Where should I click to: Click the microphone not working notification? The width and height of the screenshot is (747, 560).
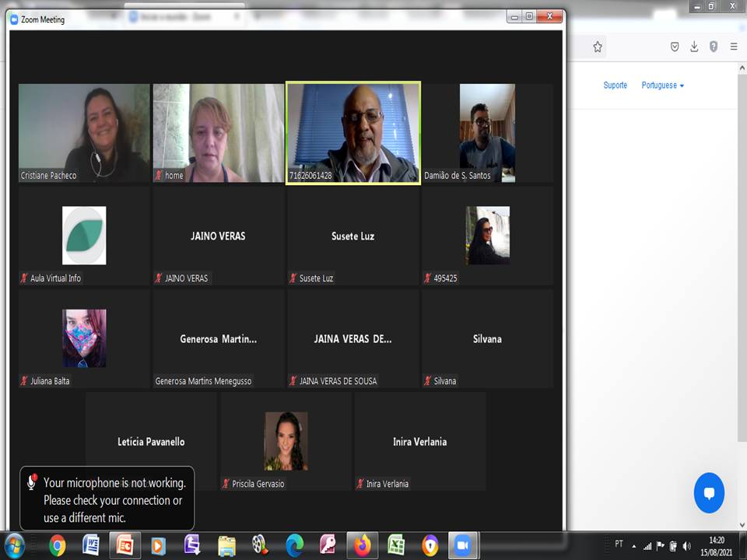[x=107, y=499]
